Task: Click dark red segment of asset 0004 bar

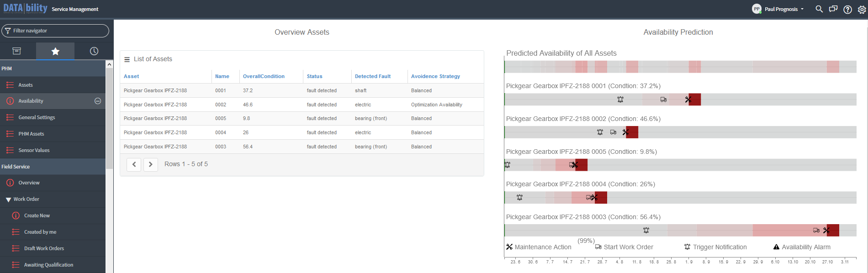Action: click(x=601, y=198)
